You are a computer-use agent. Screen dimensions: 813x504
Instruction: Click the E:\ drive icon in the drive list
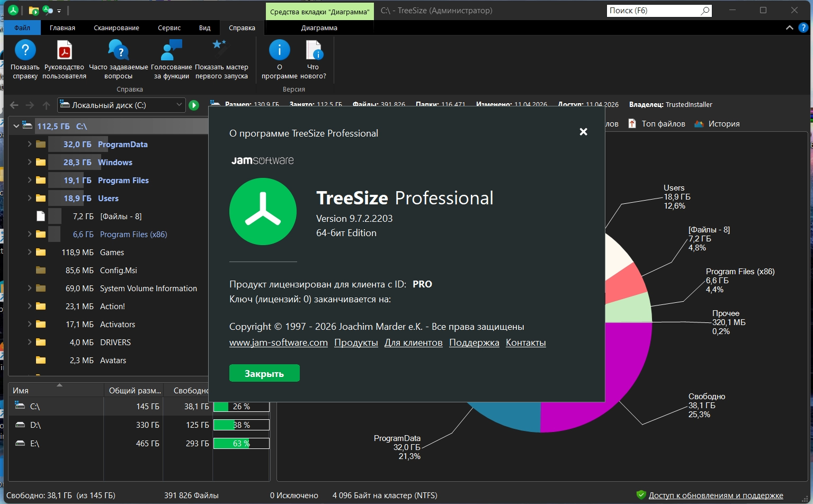(x=20, y=443)
